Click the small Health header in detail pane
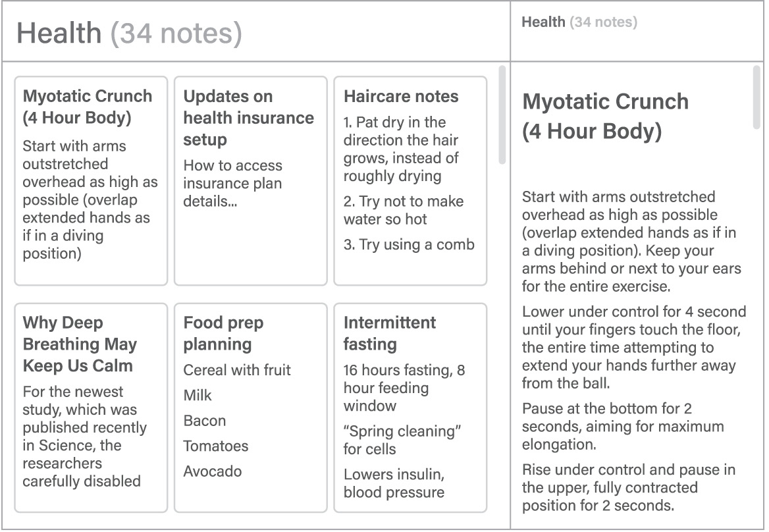Screen dimensions: 769x532 click(x=579, y=22)
